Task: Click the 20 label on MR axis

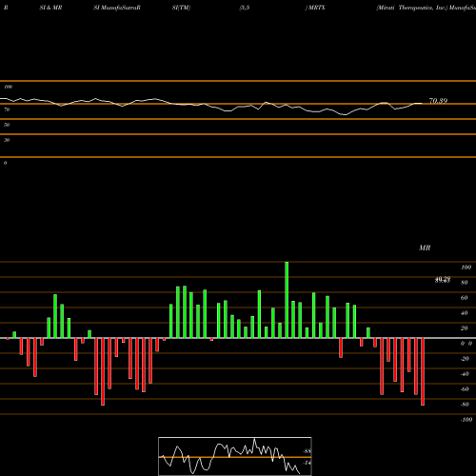Action: pyautogui.click(x=465, y=328)
